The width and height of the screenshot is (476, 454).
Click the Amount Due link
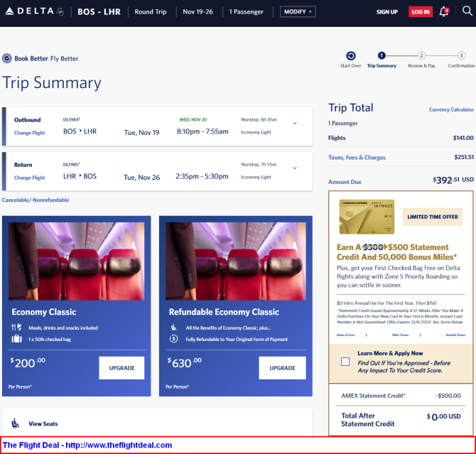click(x=345, y=182)
